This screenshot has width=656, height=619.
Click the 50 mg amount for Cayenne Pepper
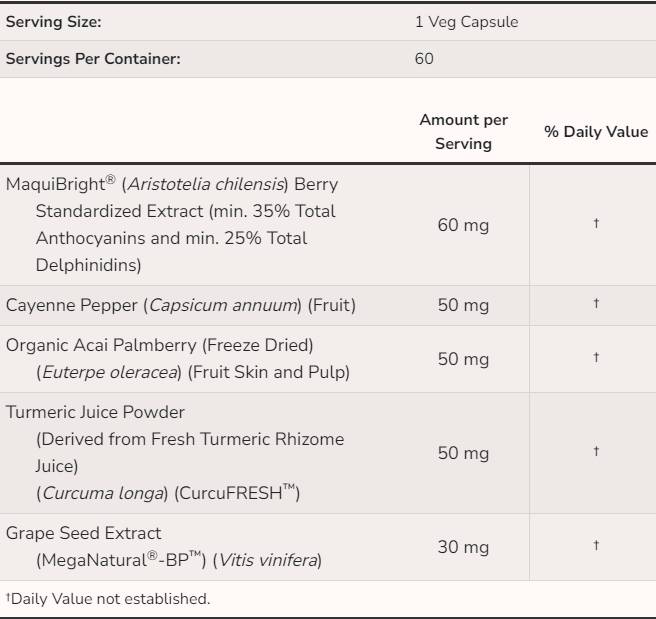coord(463,305)
